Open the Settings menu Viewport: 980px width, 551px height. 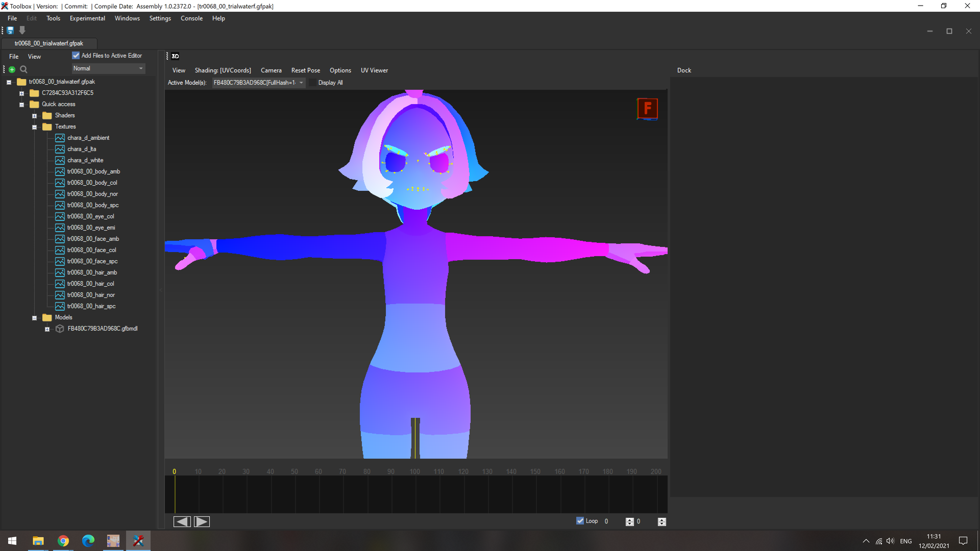click(160, 18)
